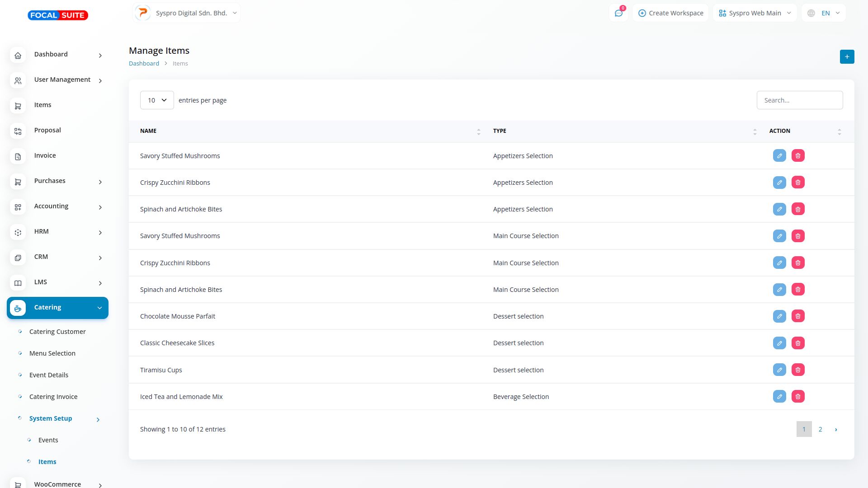Delete the Iced Tea and Lemonade Mix item

click(x=798, y=396)
